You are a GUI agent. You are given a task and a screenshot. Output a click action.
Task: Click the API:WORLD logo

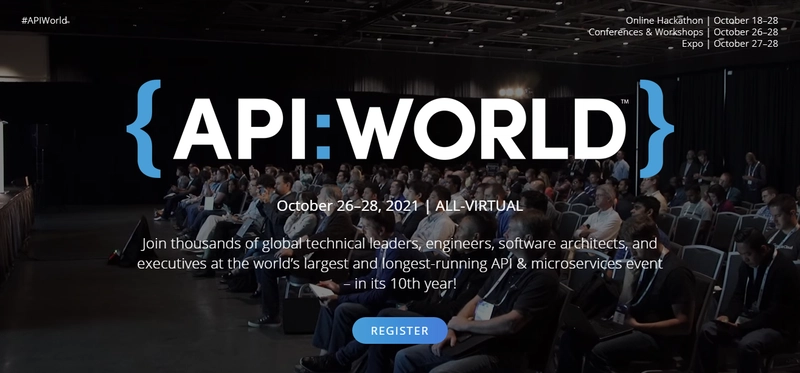[399, 129]
